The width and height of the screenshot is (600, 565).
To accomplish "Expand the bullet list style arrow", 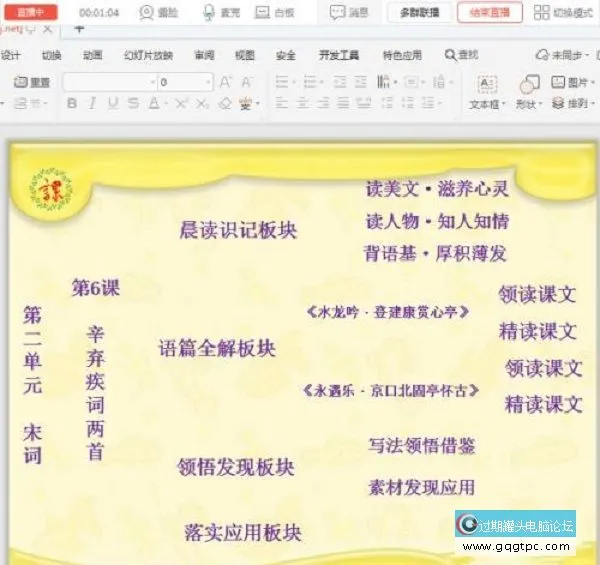I will (x=294, y=82).
